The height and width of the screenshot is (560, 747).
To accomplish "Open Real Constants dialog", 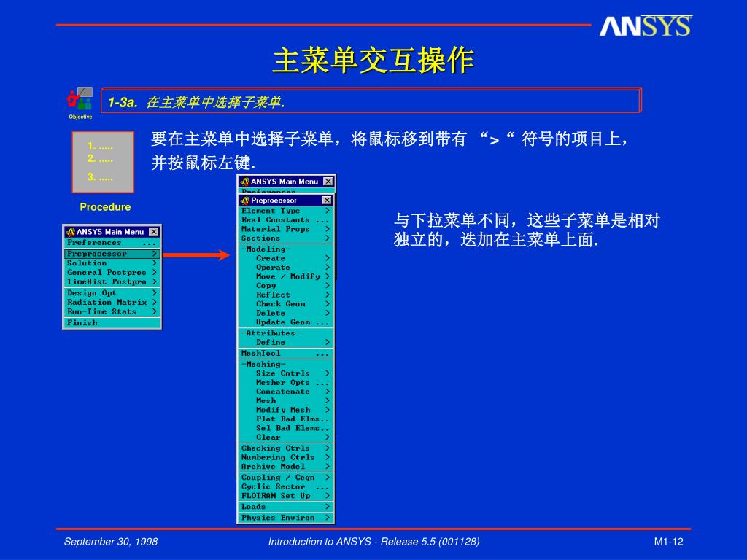I will pos(285,220).
